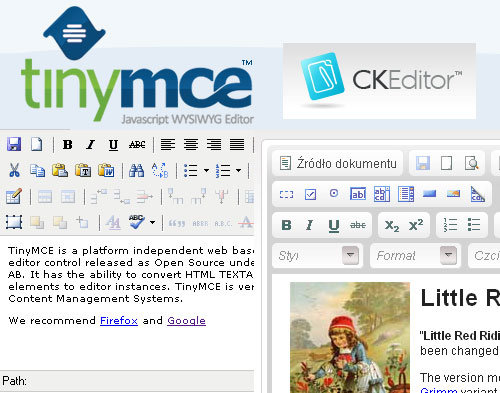Open find and replace A-B icon
500x393 pixels.
click(x=160, y=170)
